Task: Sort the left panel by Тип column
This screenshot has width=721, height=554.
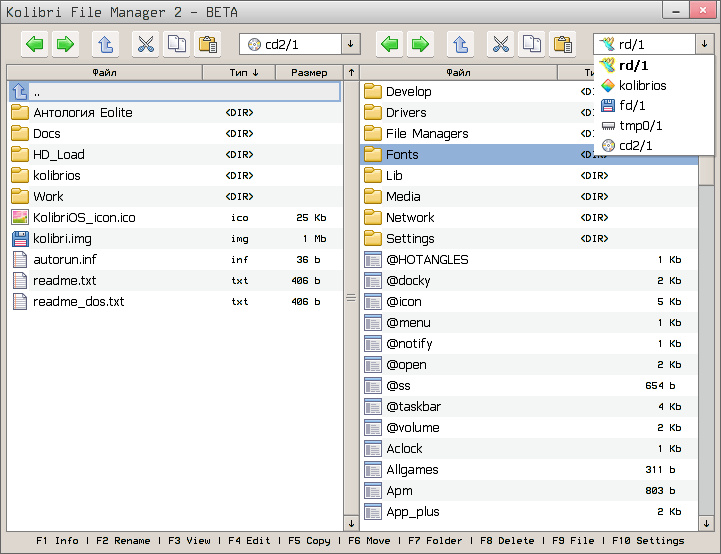Action: pyautogui.click(x=244, y=72)
